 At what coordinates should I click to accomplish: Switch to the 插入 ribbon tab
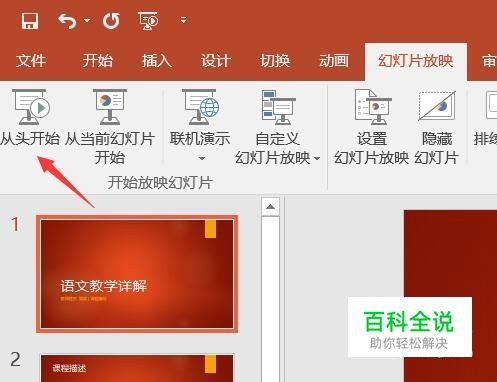[x=157, y=61]
